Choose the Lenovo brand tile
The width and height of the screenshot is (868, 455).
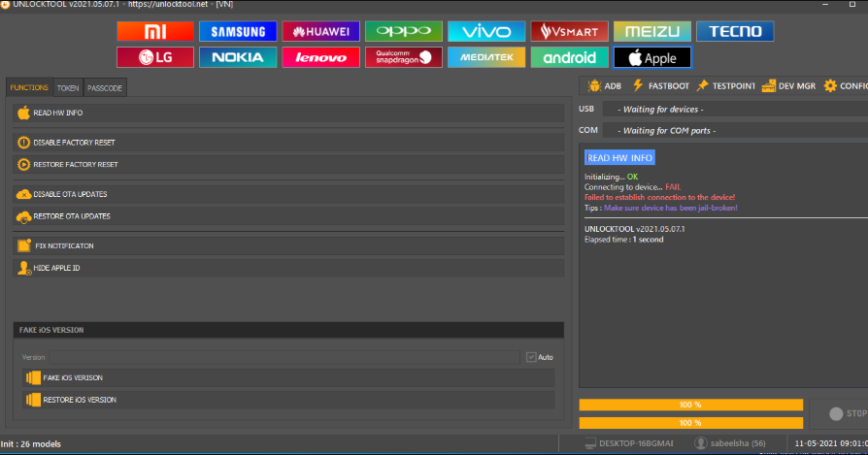tap(321, 57)
